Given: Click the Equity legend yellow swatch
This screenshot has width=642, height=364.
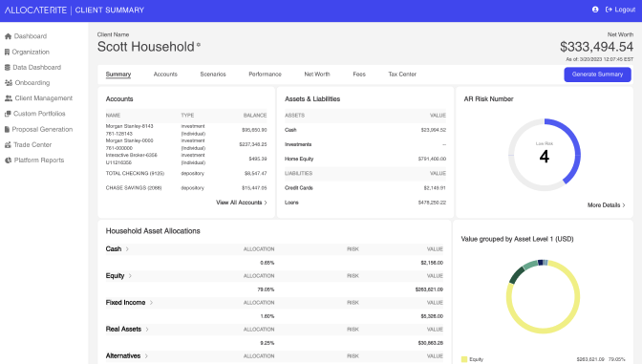Looking at the screenshot, I should 464,359.
